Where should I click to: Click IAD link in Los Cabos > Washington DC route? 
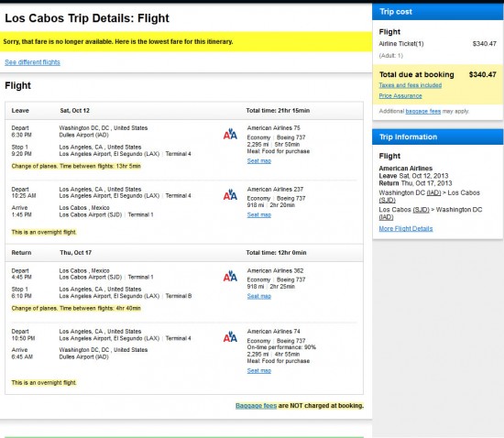(386, 217)
